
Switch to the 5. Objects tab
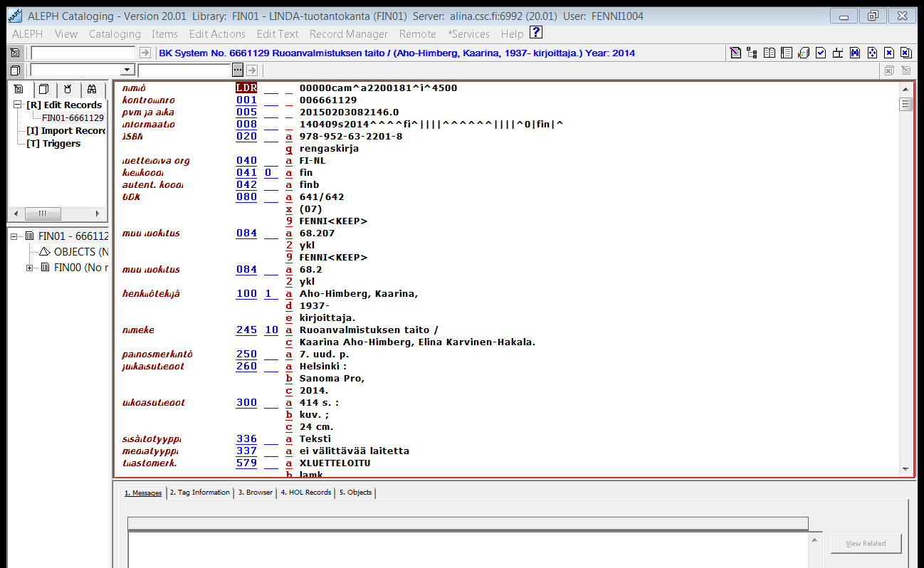tap(355, 492)
